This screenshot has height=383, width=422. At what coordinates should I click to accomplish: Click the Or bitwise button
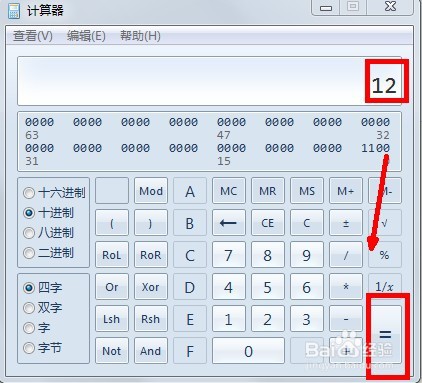(x=112, y=287)
